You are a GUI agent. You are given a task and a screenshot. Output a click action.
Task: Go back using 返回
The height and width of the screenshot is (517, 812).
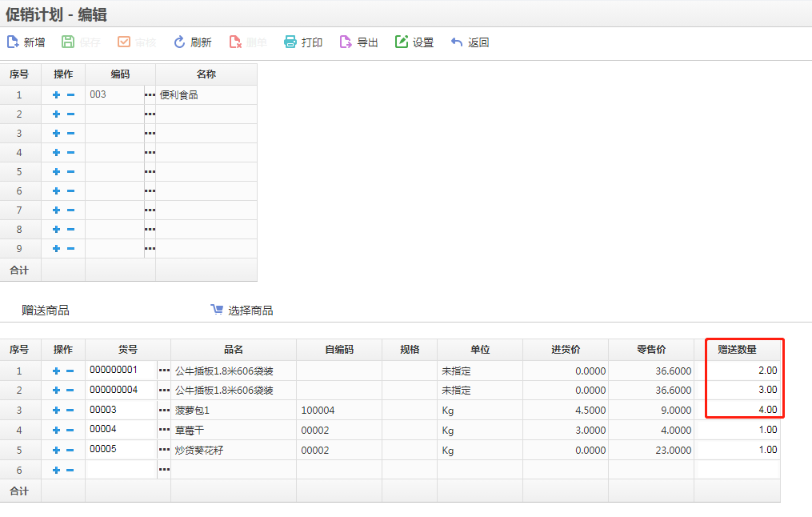click(x=470, y=42)
